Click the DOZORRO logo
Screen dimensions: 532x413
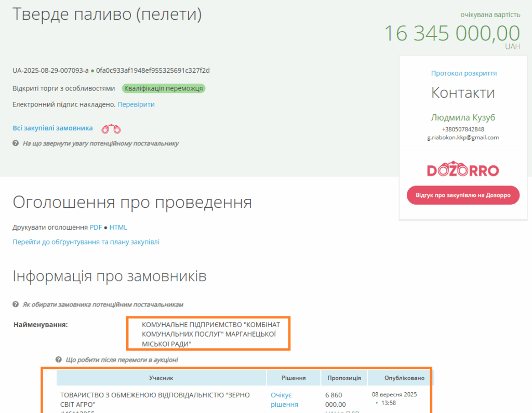pos(462,170)
